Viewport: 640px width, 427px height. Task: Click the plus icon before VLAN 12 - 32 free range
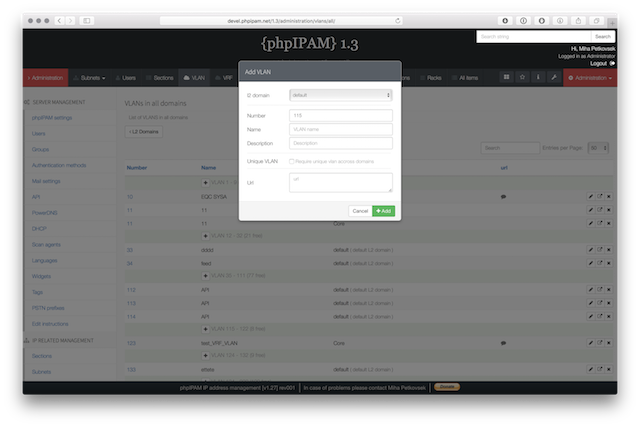tap(206, 234)
